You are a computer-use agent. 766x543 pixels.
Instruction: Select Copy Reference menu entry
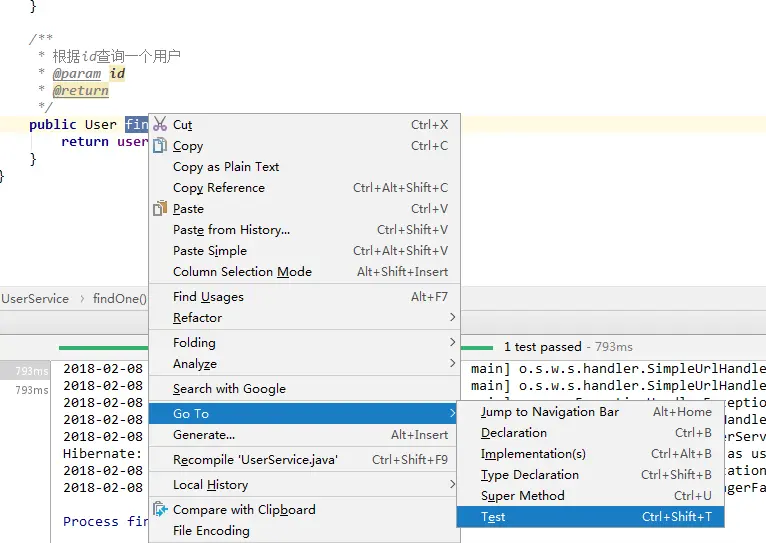(x=305, y=188)
